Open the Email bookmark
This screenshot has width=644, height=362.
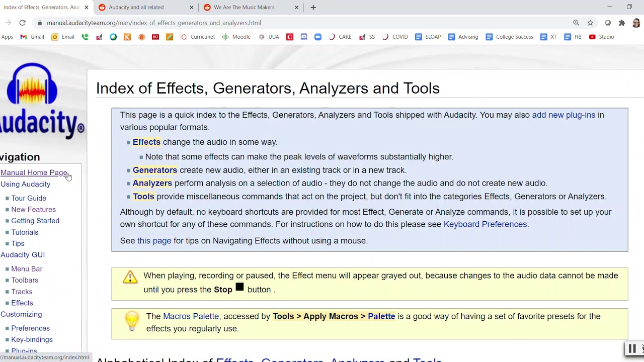point(63,37)
